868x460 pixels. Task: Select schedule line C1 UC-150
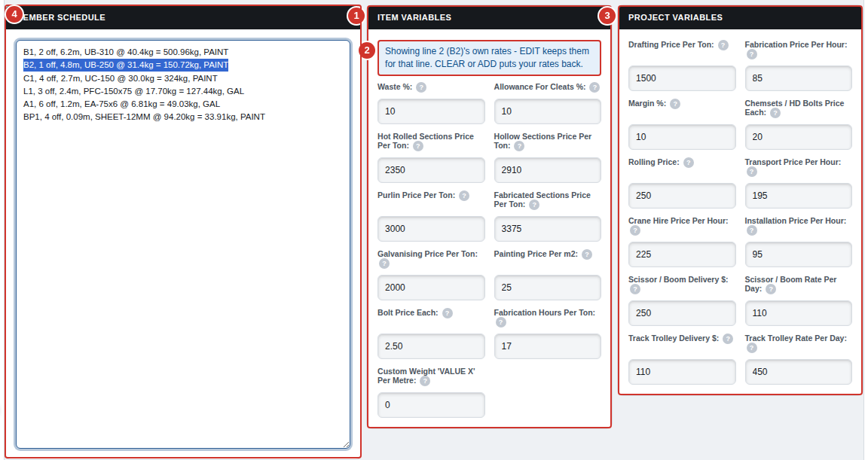coord(120,78)
